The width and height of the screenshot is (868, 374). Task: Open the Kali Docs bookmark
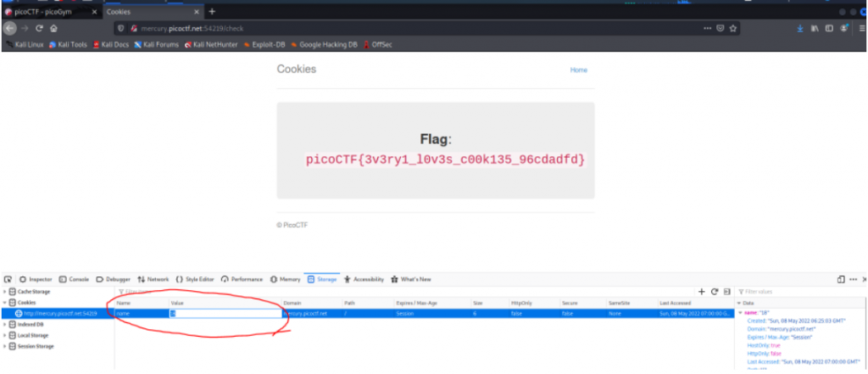point(111,44)
